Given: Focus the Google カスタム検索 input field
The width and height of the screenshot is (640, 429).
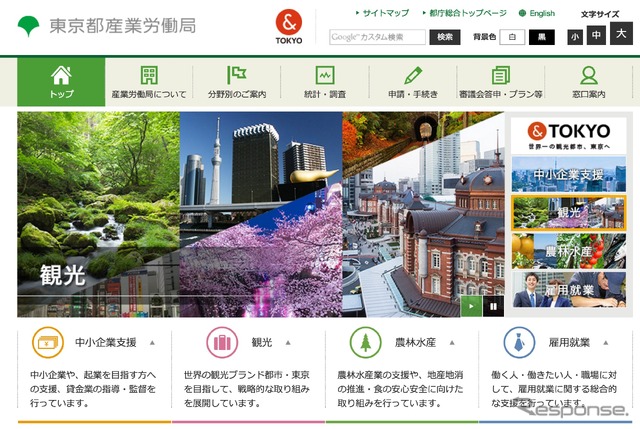Looking at the screenshot, I should pyautogui.click(x=377, y=37).
